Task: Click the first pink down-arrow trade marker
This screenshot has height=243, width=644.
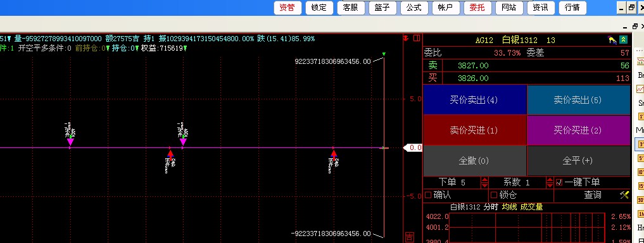Action: tap(70, 142)
